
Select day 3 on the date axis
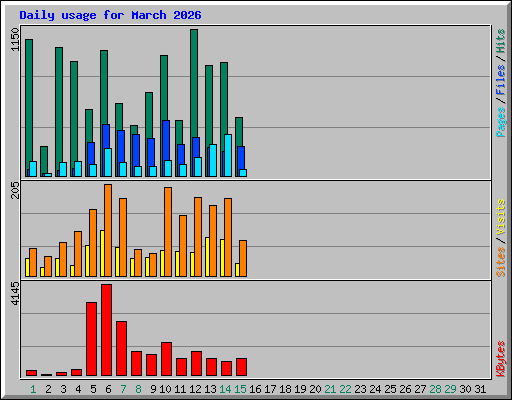63,389
